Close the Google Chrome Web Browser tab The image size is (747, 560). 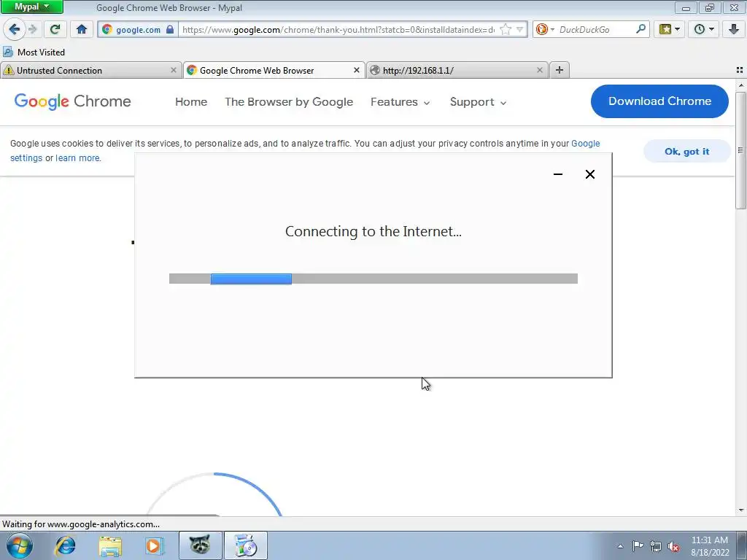coord(356,70)
